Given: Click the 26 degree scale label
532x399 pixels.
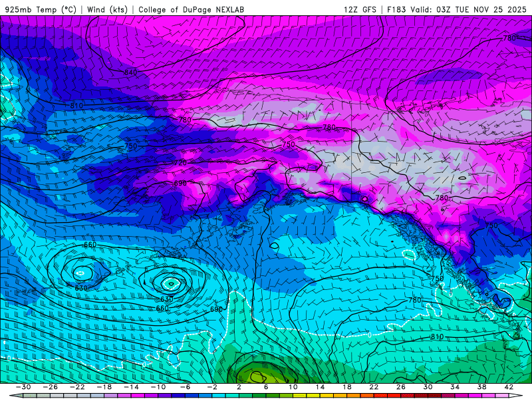Looking at the screenshot, I should point(401,387).
